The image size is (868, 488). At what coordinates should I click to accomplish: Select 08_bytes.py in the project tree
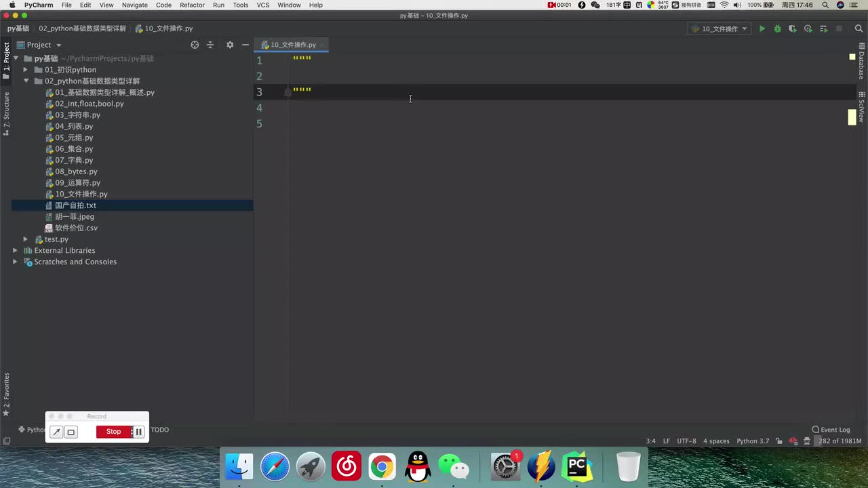76,171
